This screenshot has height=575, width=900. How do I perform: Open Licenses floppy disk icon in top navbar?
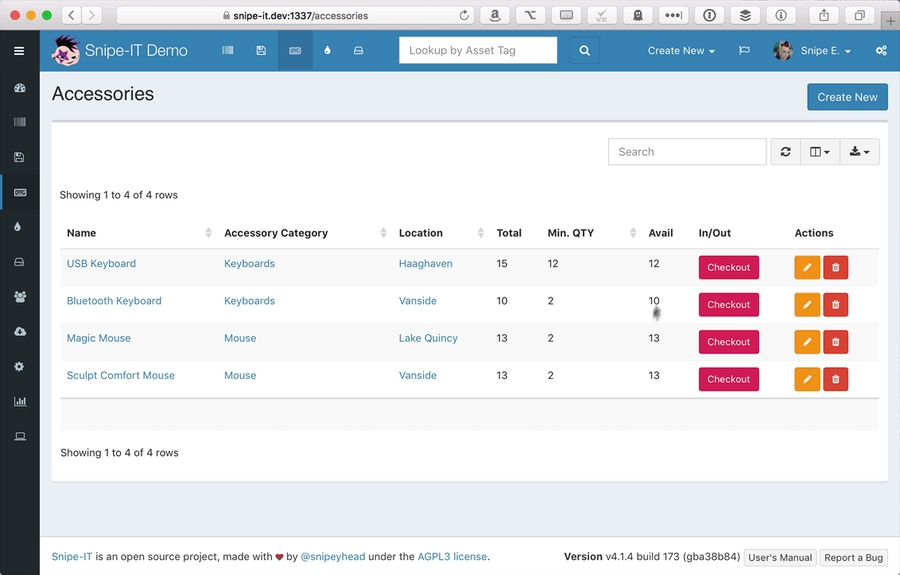coord(261,50)
